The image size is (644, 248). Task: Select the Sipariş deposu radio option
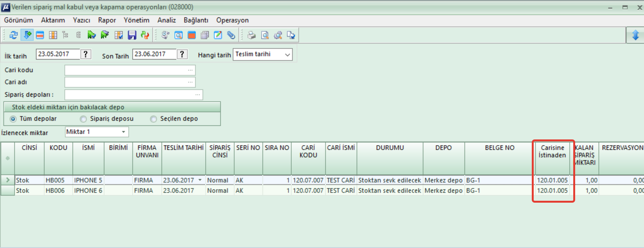[83, 119]
